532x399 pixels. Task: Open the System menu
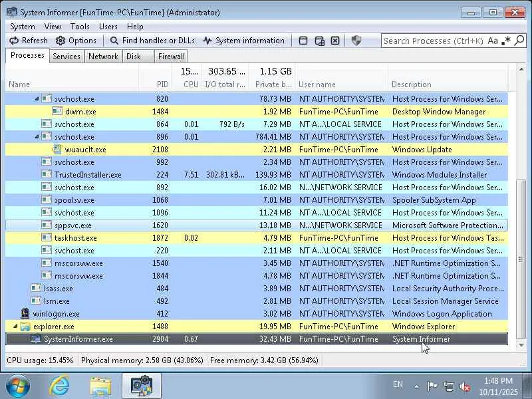pos(23,27)
